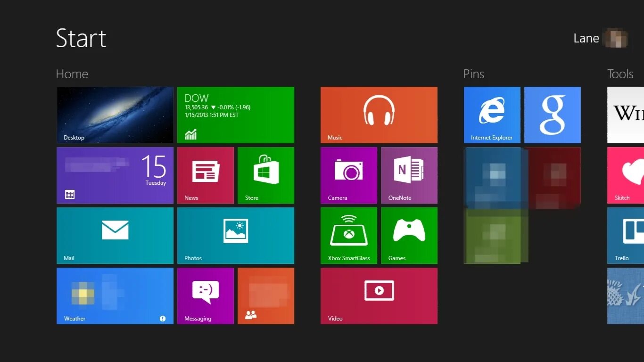Click the blurred olive green pinned tile
Viewport: 644px width, 362px height.
(x=493, y=236)
